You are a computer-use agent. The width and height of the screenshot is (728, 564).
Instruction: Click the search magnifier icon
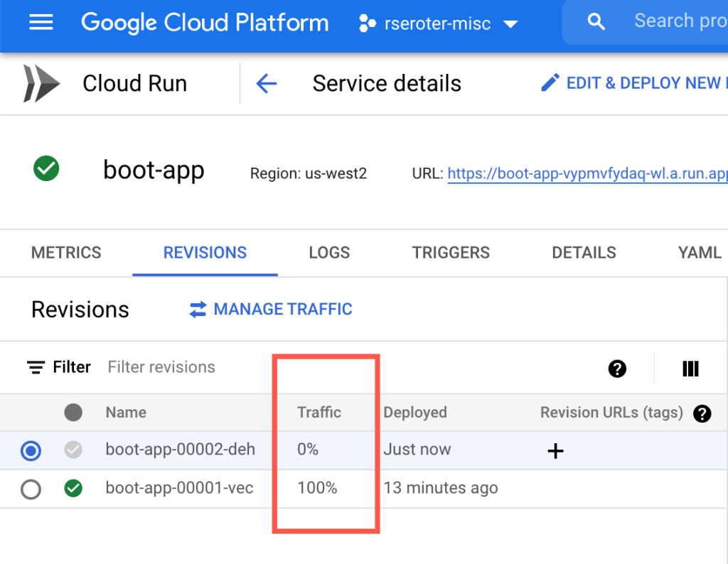(x=596, y=23)
